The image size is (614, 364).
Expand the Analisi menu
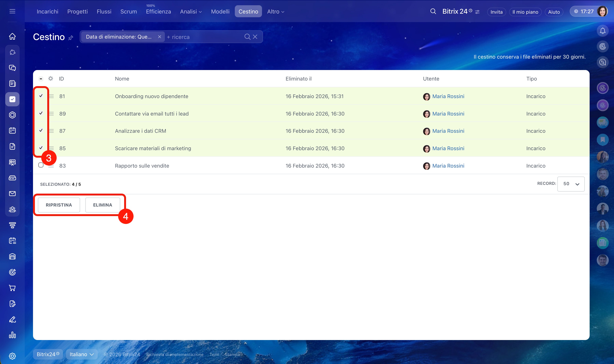191,12
